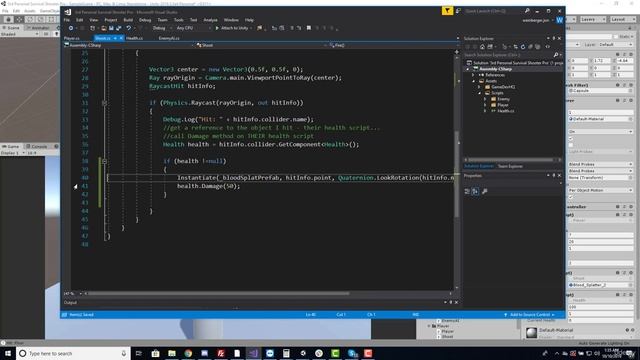Click the Save toolbar icon
This screenshot has width=640, height=360.
coord(111,28)
